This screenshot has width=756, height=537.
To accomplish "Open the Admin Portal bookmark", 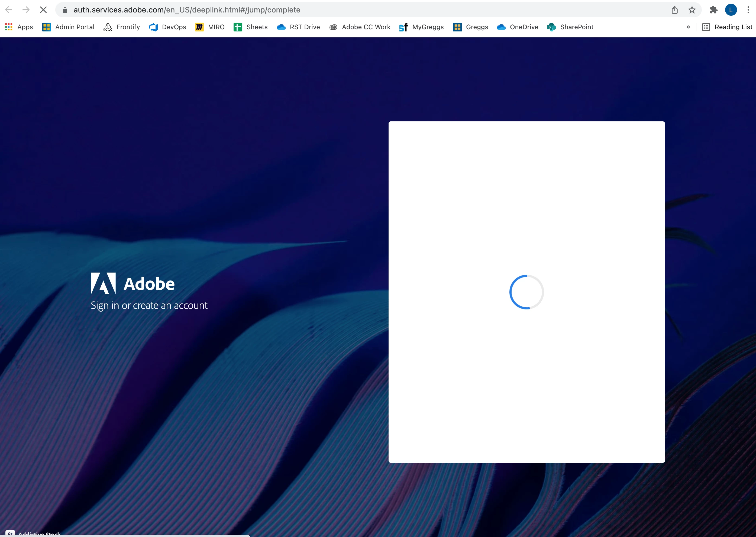I will point(69,27).
